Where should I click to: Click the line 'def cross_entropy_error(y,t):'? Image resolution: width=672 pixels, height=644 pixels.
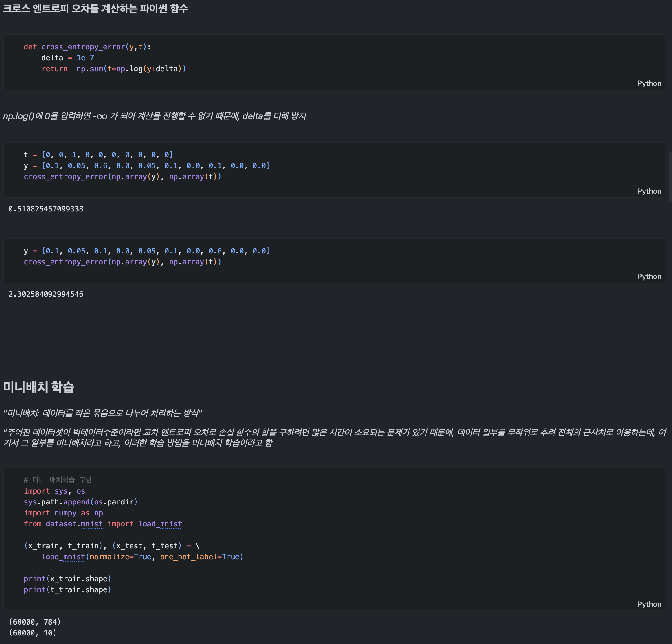[x=87, y=47]
